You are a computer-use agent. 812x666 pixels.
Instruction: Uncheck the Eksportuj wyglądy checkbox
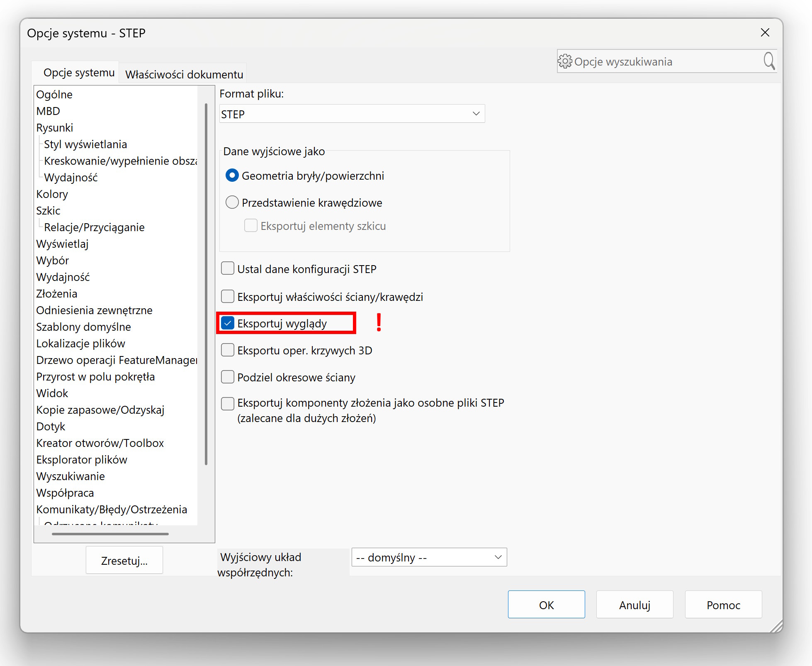pyautogui.click(x=228, y=323)
